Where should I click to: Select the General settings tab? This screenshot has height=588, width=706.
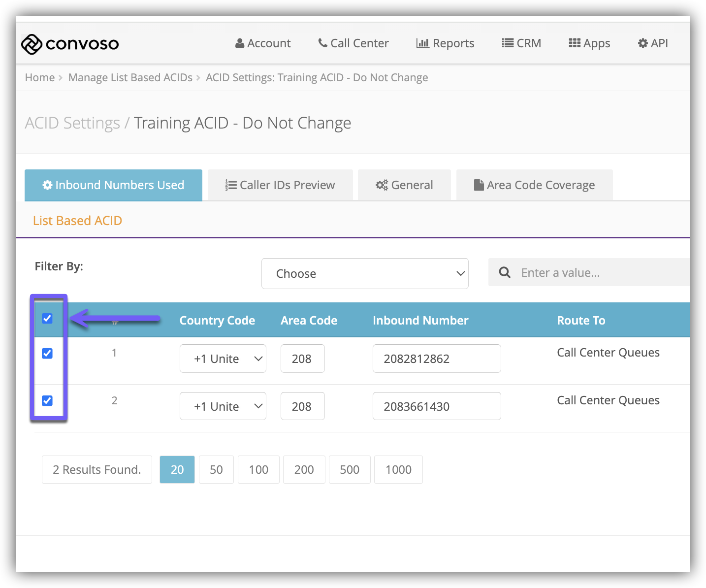click(404, 185)
